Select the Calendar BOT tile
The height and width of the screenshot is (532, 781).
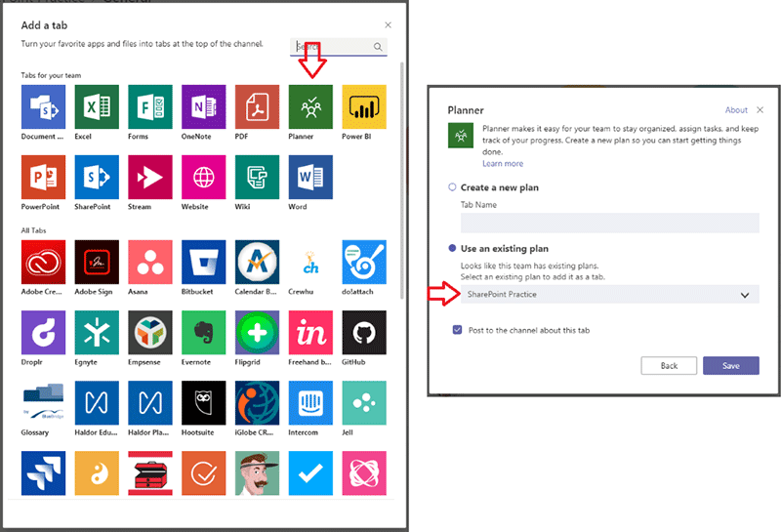click(257, 262)
